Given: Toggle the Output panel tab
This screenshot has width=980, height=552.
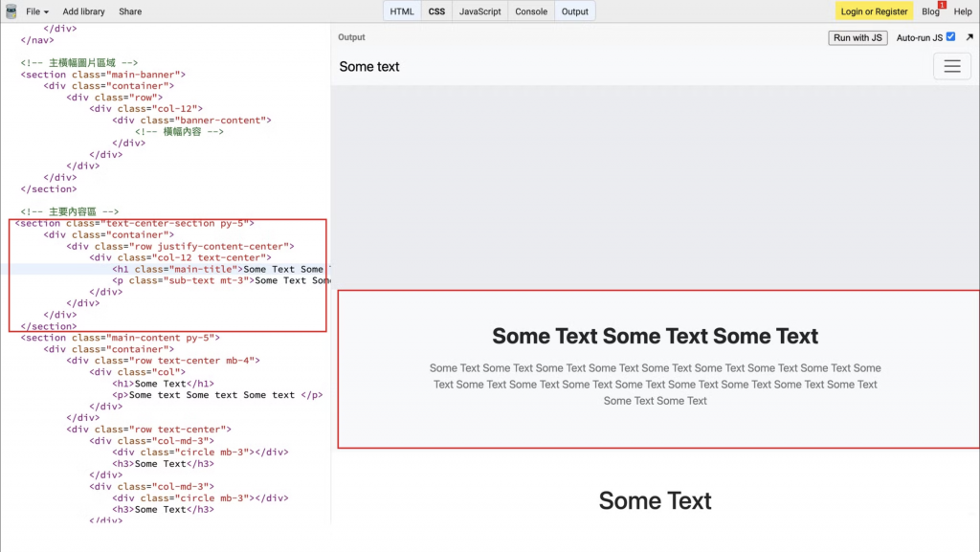Looking at the screenshot, I should click(574, 11).
